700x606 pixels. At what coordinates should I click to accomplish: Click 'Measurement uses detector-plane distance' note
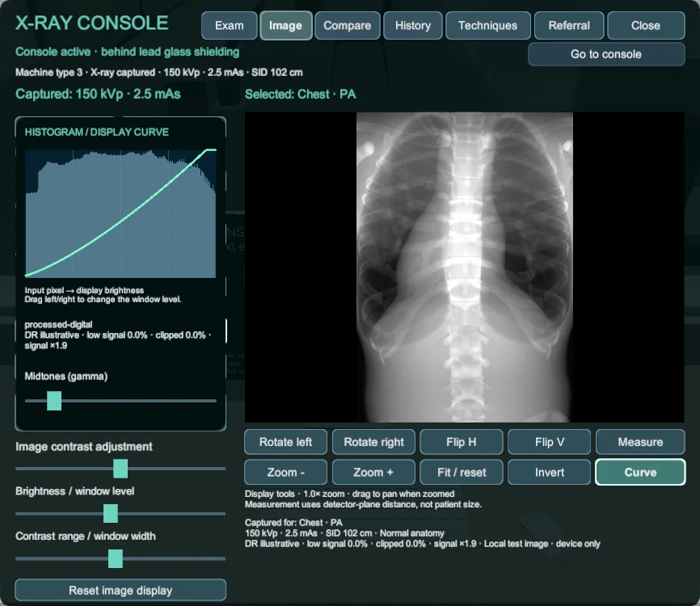coord(363,505)
